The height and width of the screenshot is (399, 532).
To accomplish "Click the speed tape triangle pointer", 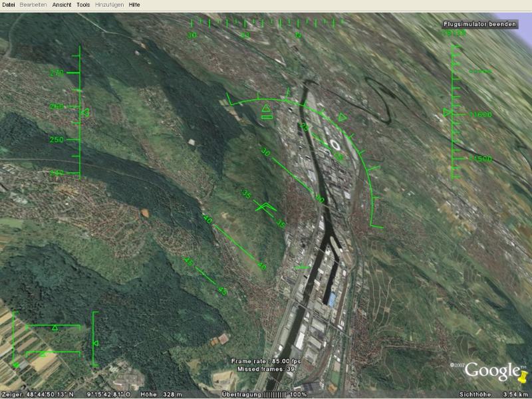I will (x=84, y=114).
